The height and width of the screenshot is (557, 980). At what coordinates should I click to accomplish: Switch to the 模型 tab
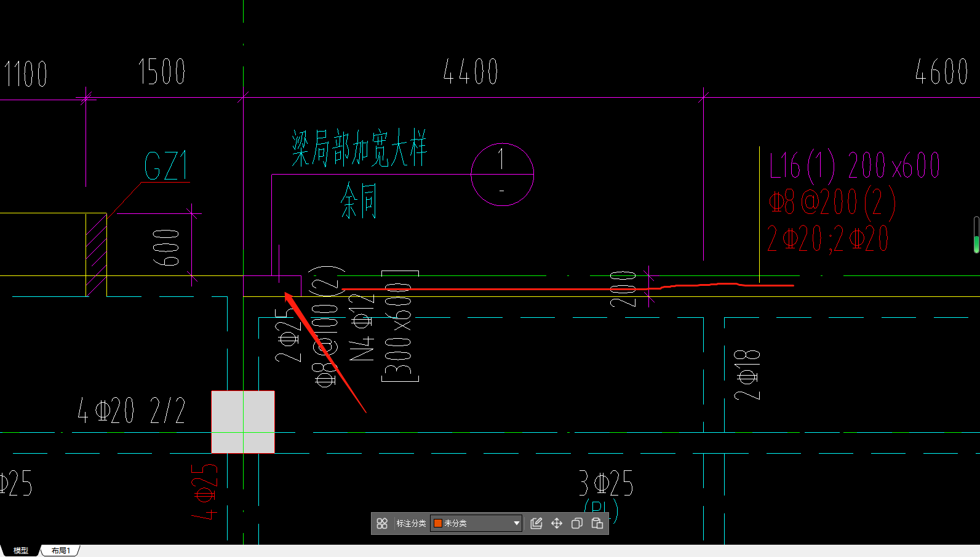tap(21, 550)
